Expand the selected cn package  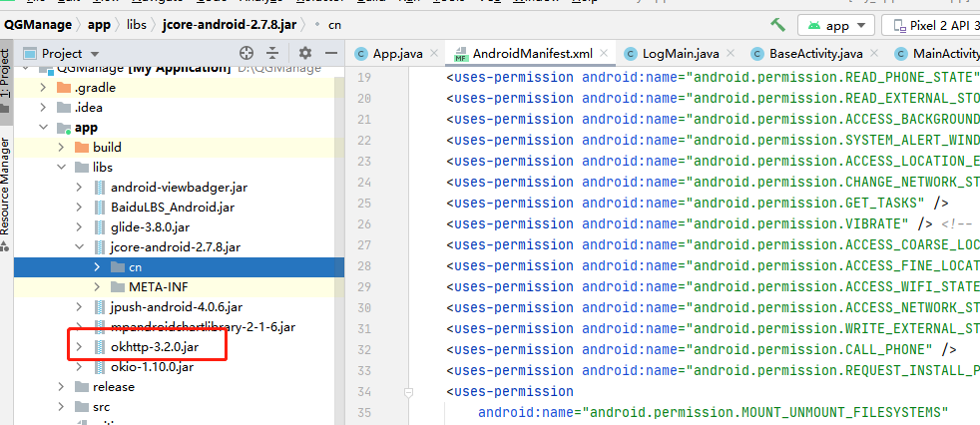tap(97, 267)
